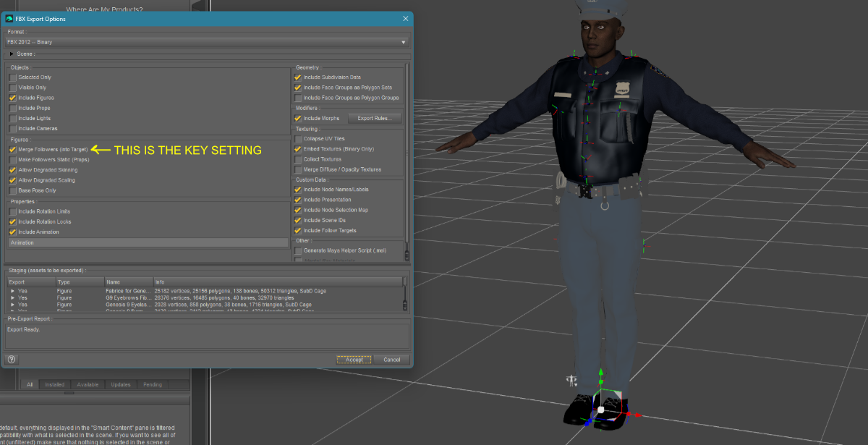The height and width of the screenshot is (445, 868).
Task: Open the Updates tab
Action: coord(121,385)
